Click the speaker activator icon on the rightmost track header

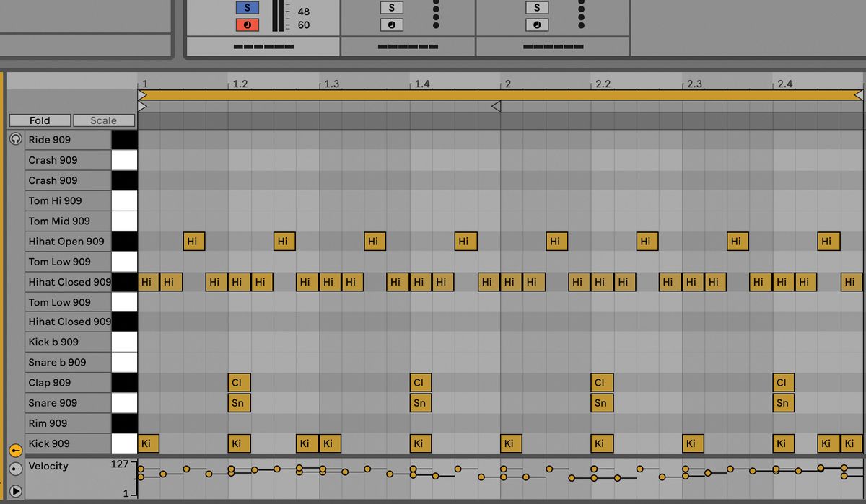point(536,24)
